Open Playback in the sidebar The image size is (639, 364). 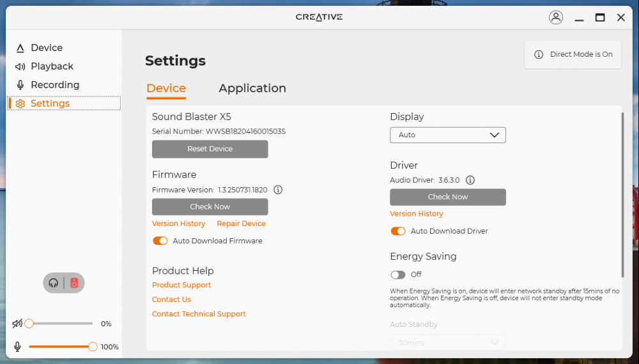click(52, 66)
